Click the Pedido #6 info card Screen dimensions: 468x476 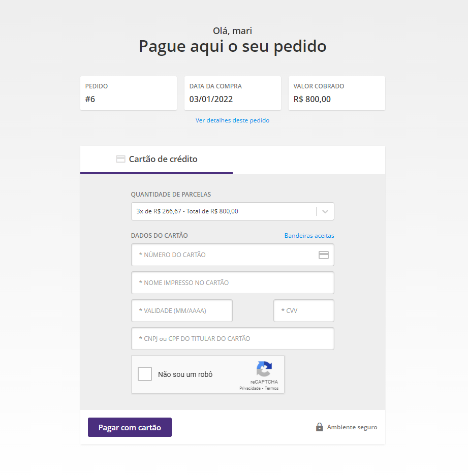click(x=129, y=93)
